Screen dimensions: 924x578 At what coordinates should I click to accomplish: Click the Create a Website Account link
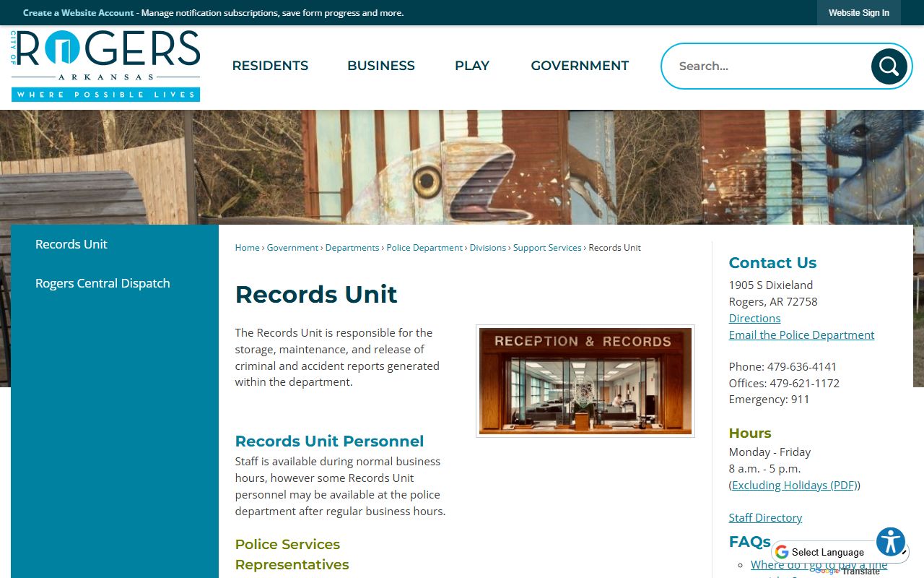(79, 13)
